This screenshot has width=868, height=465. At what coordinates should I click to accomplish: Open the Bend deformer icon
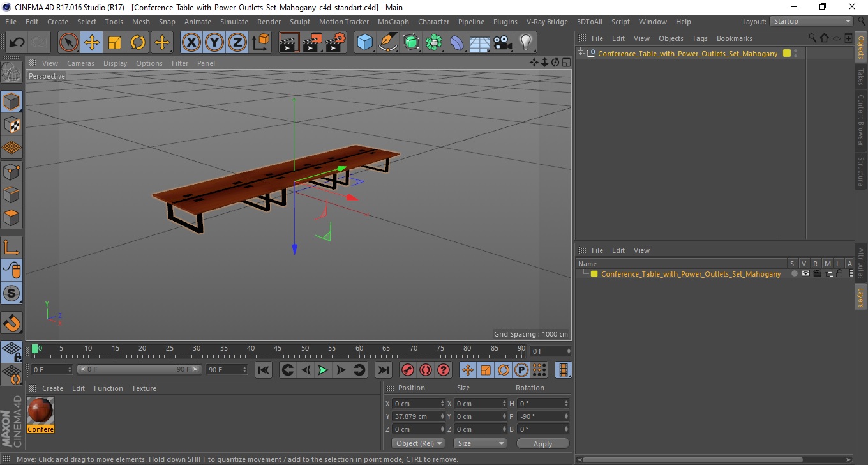(x=457, y=43)
